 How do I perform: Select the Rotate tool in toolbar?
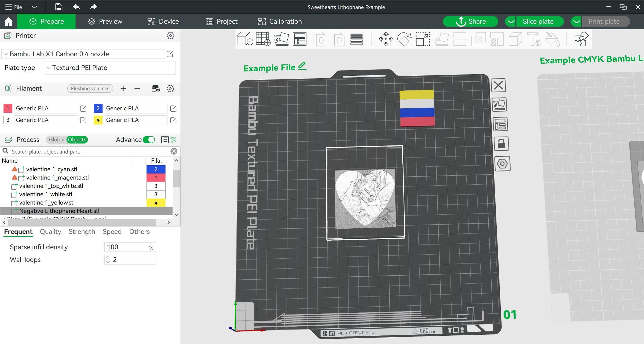(x=404, y=39)
